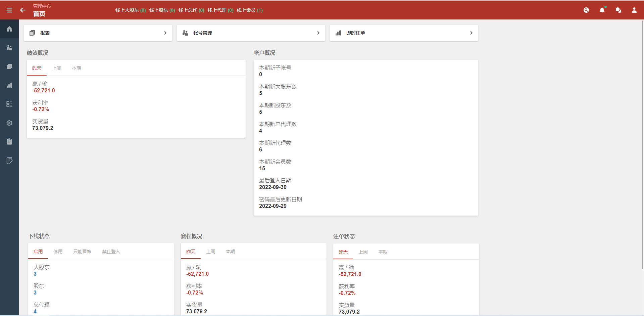Open the notes/edit icon at sidebar bottom
The width and height of the screenshot is (644, 316).
[x=9, y=161]
